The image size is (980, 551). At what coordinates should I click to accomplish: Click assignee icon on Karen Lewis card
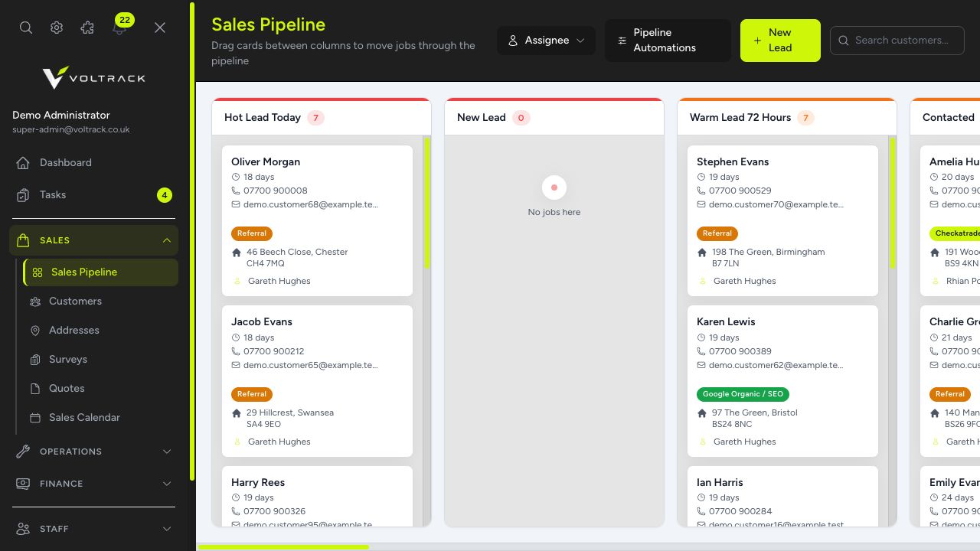[x=703, y=442]
